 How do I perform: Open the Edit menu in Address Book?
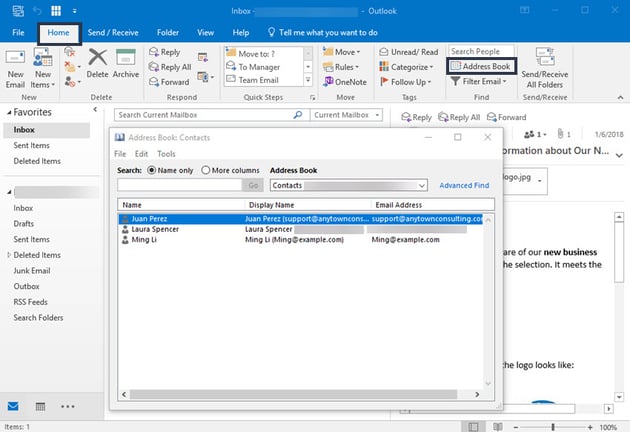tap(141, 154)
